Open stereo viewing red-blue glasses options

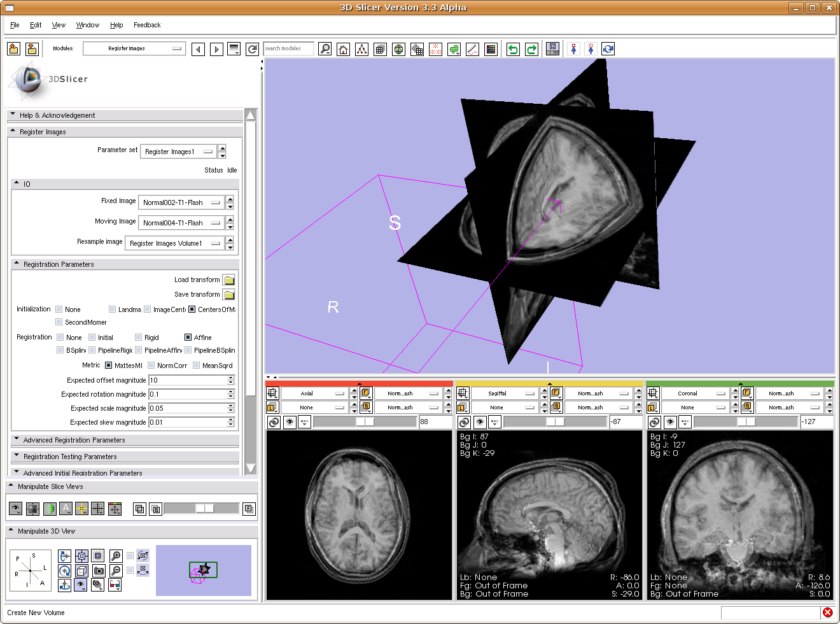(115, 585)
